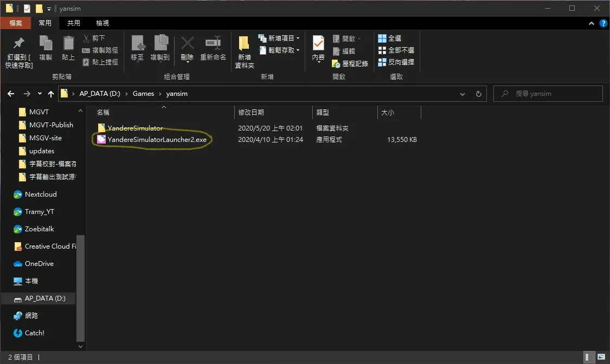Image resolution: width=610 pixels, height=364 pixels.
Task: Refresh the current folder view
Action: pos(478,94)
